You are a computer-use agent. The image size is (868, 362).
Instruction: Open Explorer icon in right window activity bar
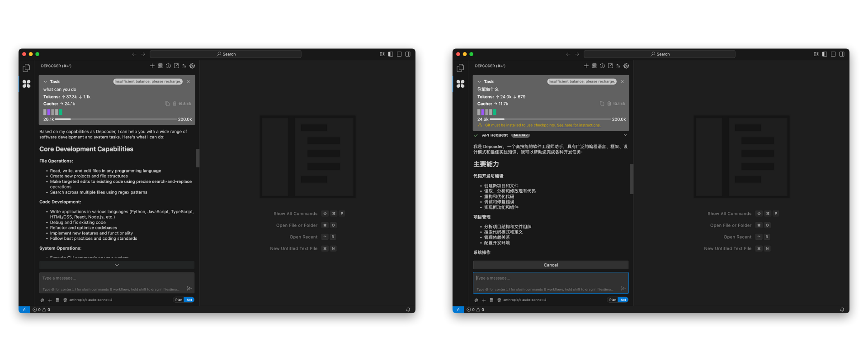[460, 68]
